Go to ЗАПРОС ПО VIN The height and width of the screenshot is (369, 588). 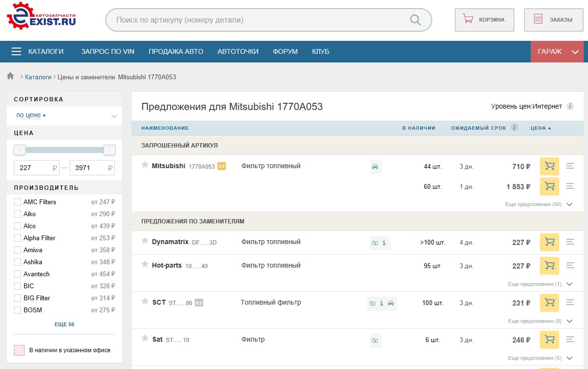tap(108, 51)
